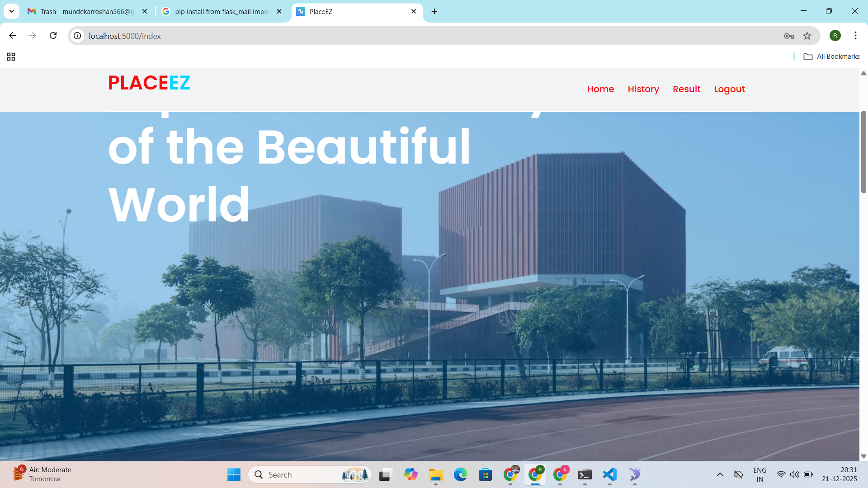Open the Result nav link
The image size is (868, 488).
686,89
